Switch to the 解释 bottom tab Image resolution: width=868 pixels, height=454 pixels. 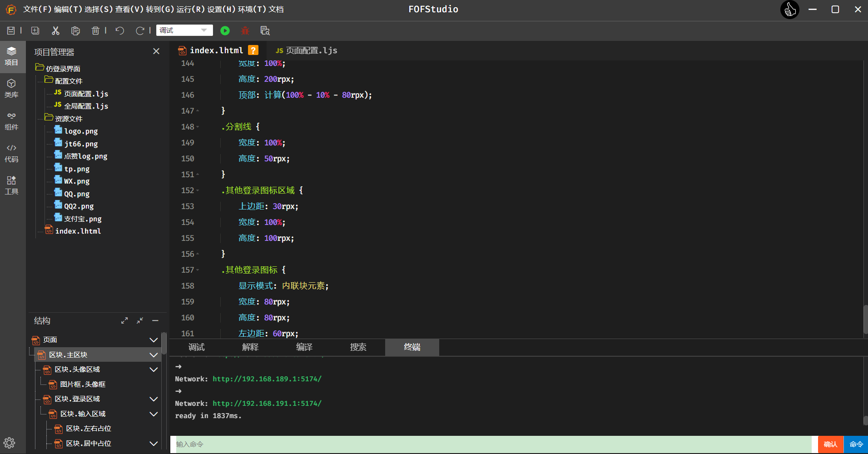coord(250,347)
